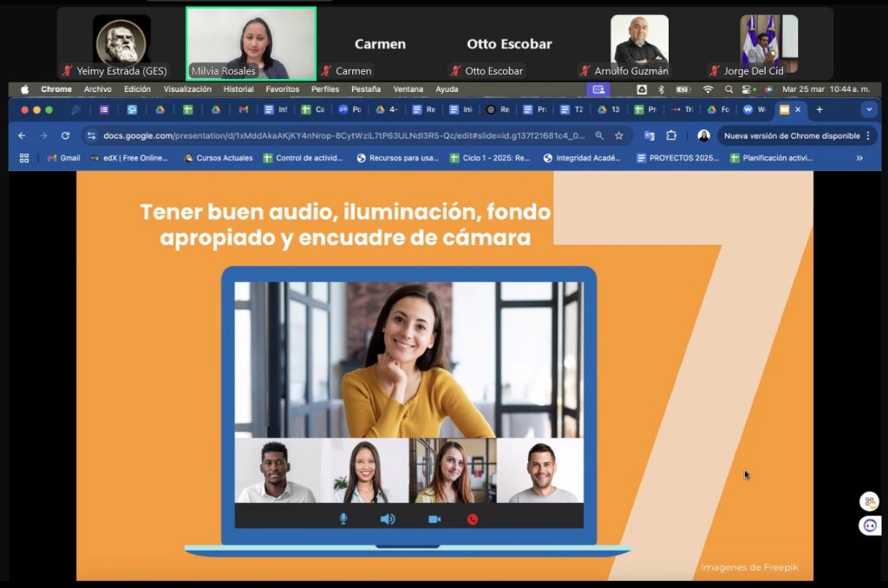The height and width of the screenshot is (588, 888).
Task: Open the bookmarks apps grid icon
Action: pyautogui.click(x=24, y=158)
